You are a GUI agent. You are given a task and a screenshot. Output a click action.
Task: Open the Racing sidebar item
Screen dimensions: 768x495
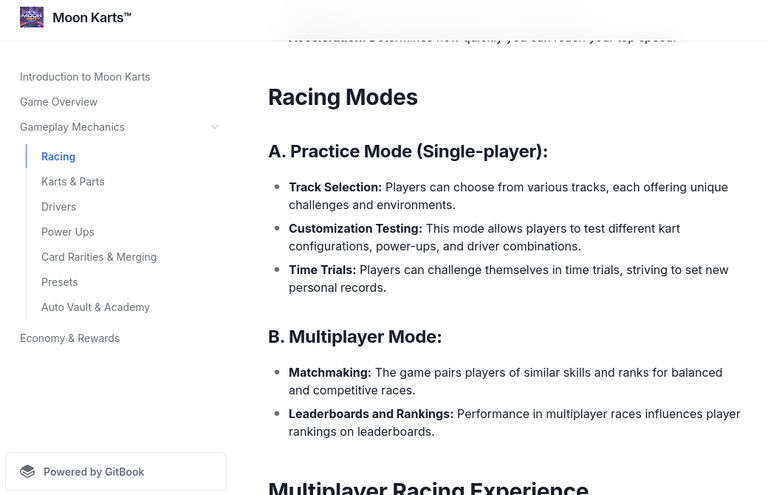[58, 157]
